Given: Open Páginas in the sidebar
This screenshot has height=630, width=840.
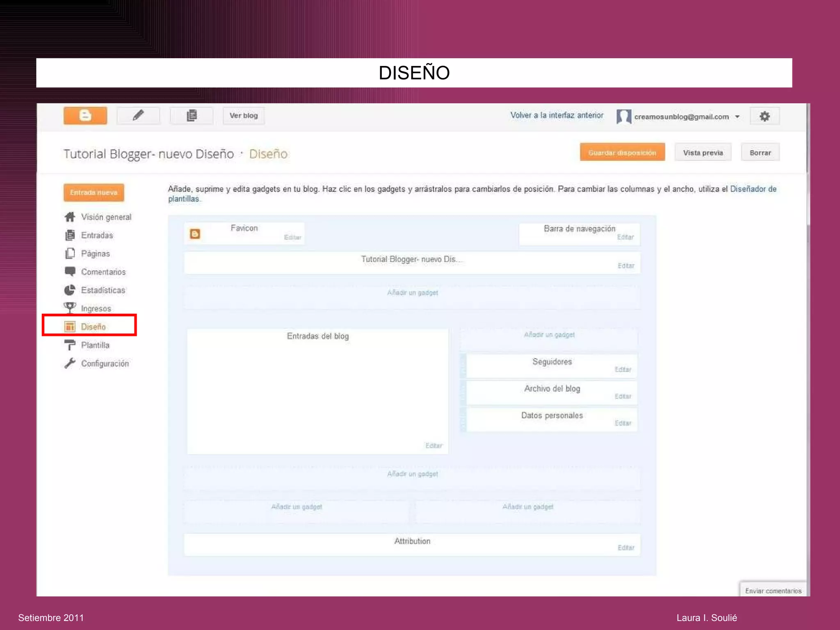Looking at the screenshot, I should [95, 253].
